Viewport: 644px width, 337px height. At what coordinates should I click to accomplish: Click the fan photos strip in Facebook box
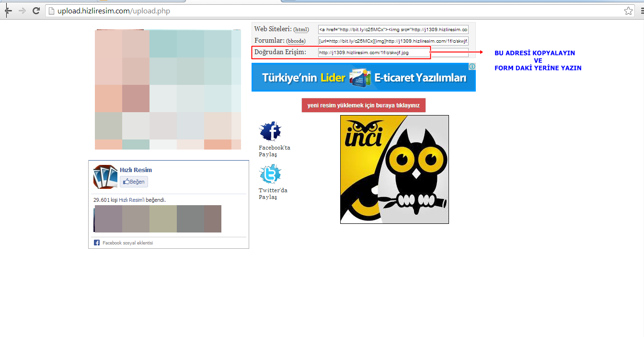click(x=158, y=219)
